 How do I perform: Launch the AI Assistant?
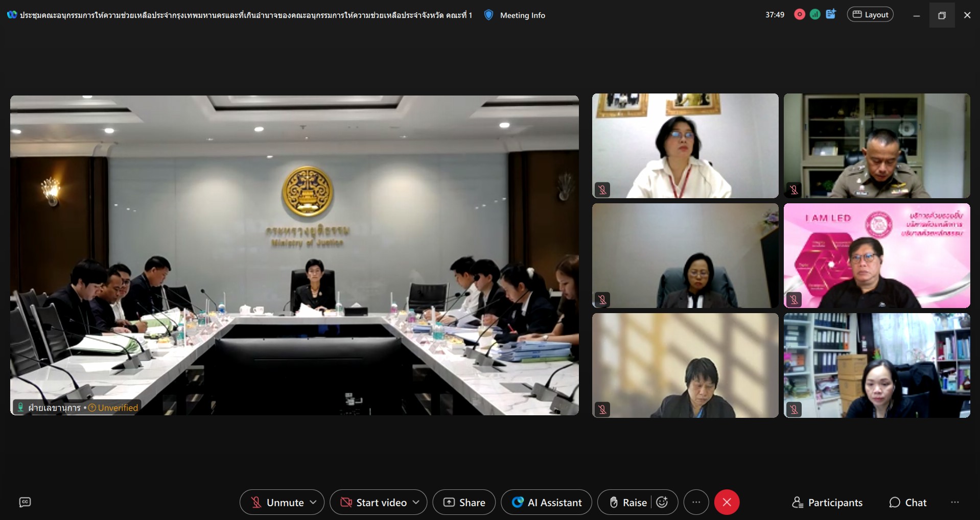[x=546, y=502]
